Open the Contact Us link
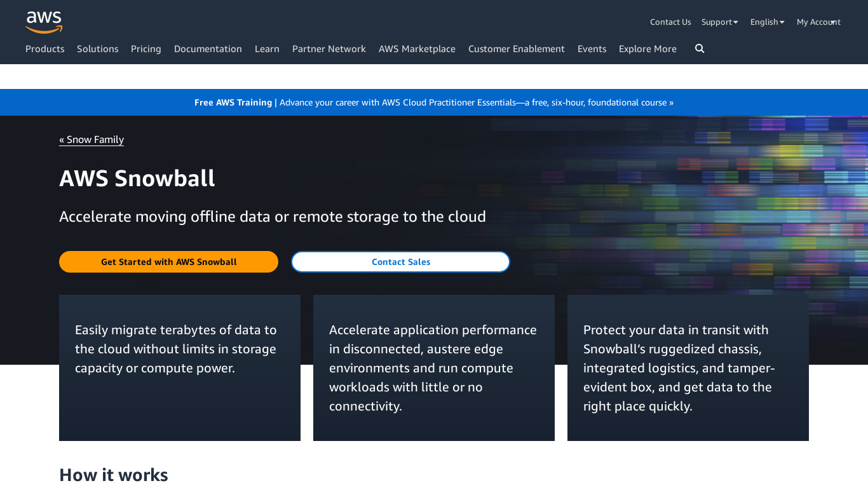 (x=670, y=22)
